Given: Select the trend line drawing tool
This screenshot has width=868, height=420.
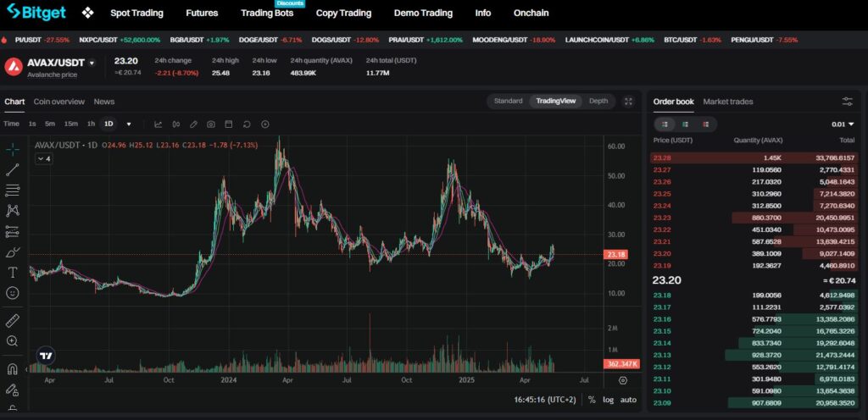Looking at the screenshot, I should point(13,170).
